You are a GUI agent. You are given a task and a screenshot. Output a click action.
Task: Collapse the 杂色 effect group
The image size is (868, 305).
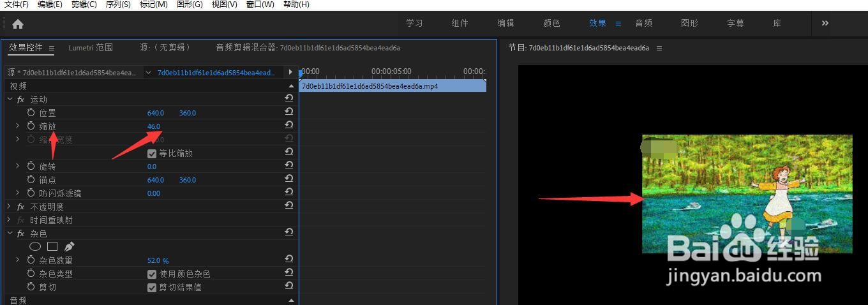click(10, 234)
